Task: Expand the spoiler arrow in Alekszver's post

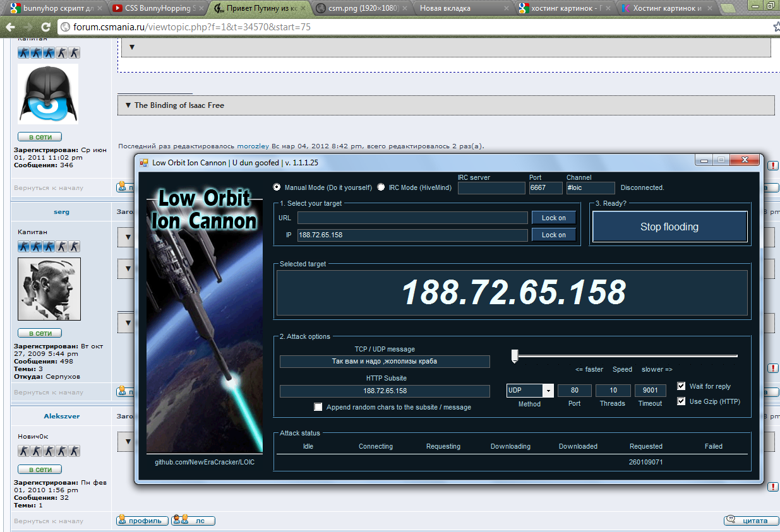Action: (128, 440)
